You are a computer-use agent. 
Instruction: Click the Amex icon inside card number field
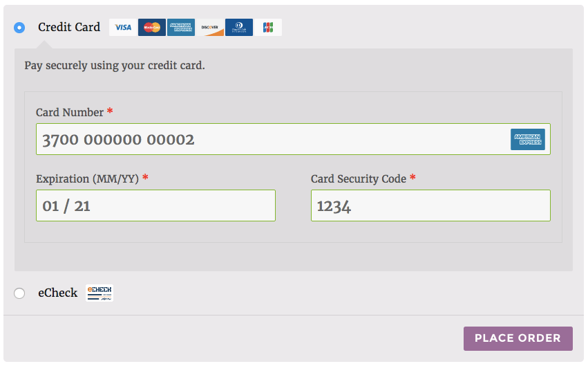pyautogui.click(x=528, y=139)
